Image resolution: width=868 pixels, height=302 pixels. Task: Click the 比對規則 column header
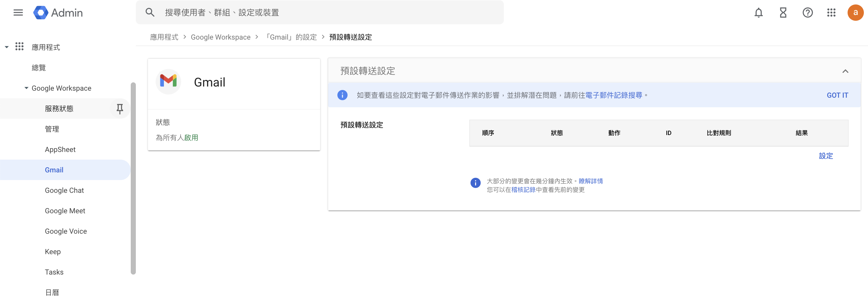(x=719, y=133)
